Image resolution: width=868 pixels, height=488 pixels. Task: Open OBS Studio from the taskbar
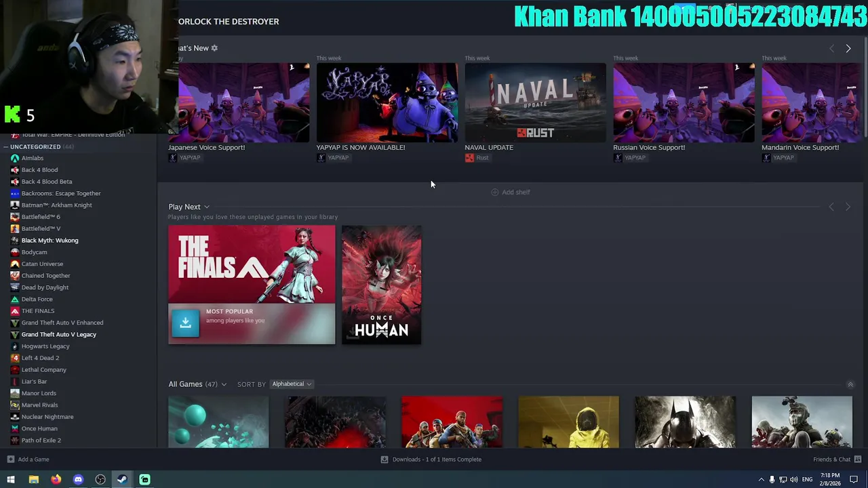click(x=100, y=480)
